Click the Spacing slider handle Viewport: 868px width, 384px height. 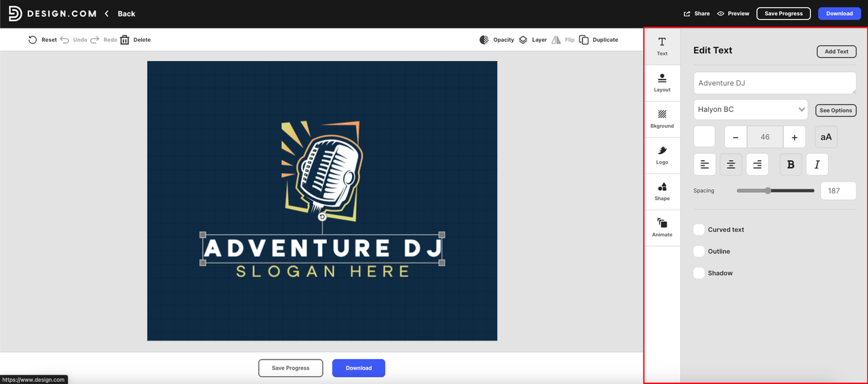tap(768, 191)
